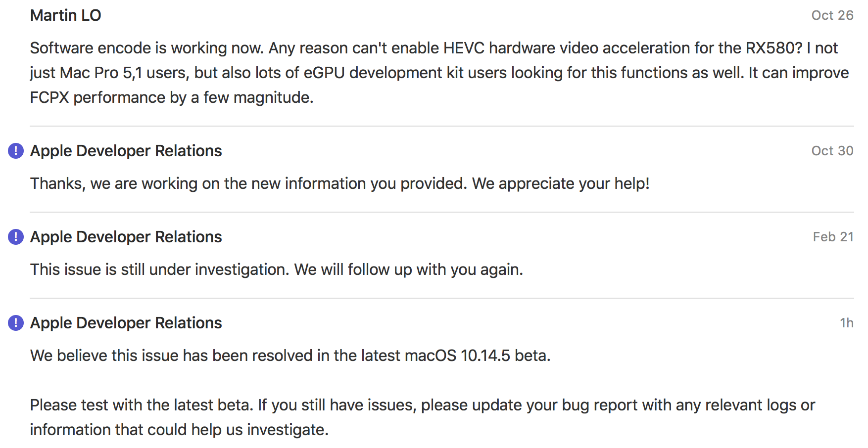Select the 'Please test with the latest beta' paragraph
The width and height of the screenshot is (868, 448).
pyautogui.click(x=422, y=417)
